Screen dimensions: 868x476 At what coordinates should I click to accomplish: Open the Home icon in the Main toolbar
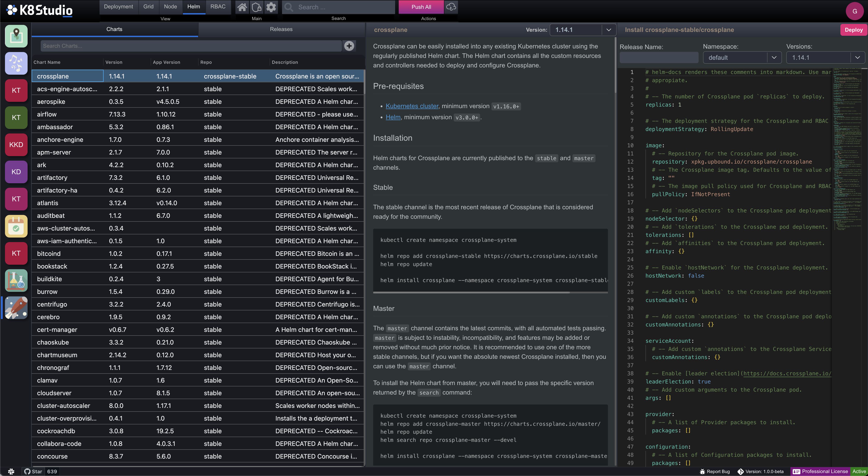[x=242, y=7]
